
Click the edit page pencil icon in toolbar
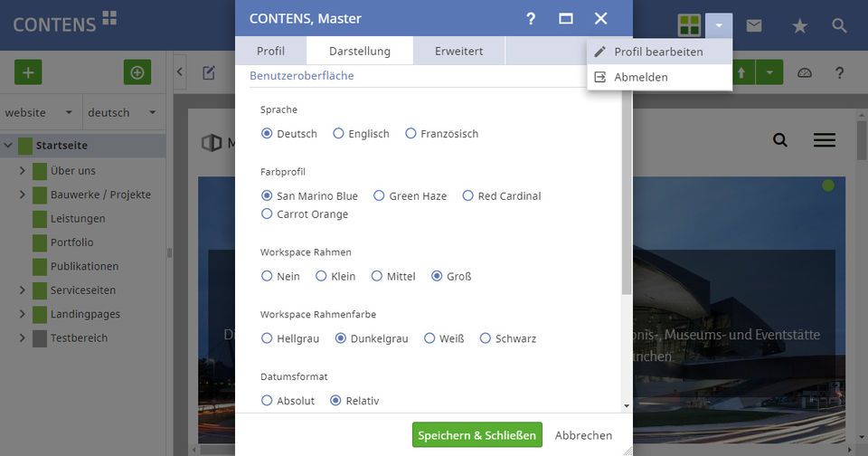click(x=209, y=72)
